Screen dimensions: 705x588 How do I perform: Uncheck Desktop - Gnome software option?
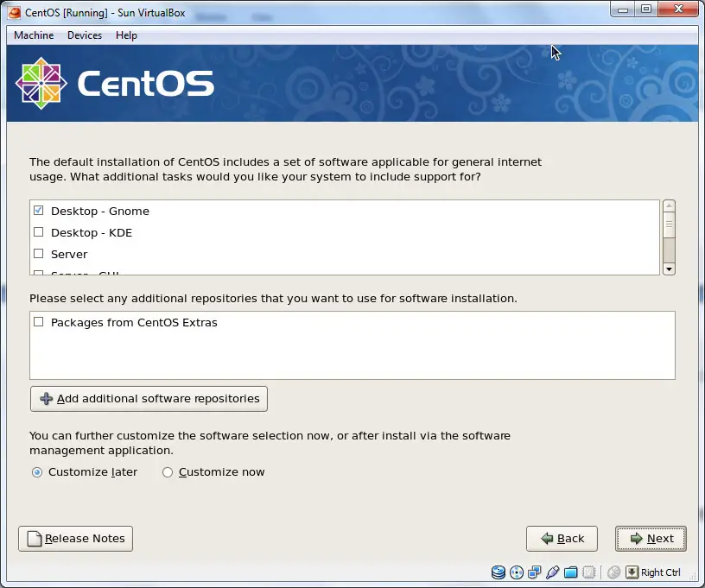(x=38, y=211)
